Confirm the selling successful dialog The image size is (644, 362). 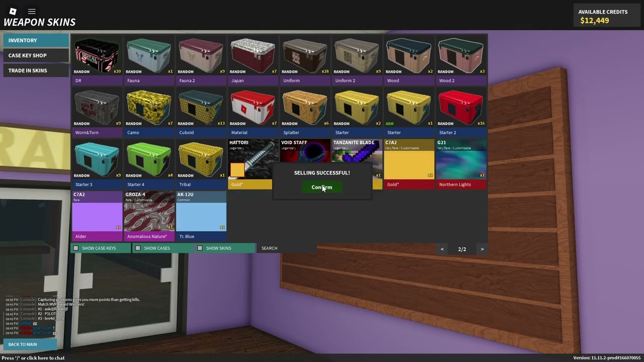[321, 187]
